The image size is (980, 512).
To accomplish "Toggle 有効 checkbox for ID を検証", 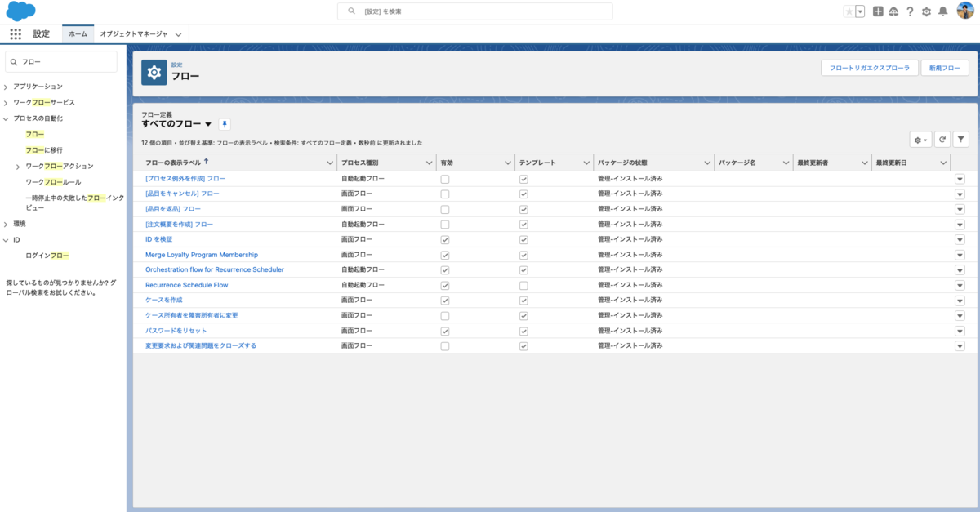I will (444, 239).
